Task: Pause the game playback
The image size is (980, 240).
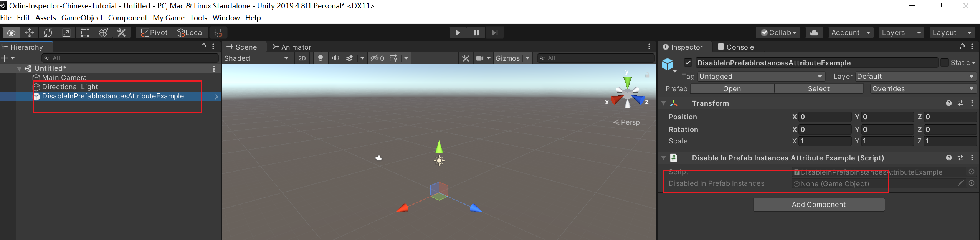Action: tap(476, 33)
